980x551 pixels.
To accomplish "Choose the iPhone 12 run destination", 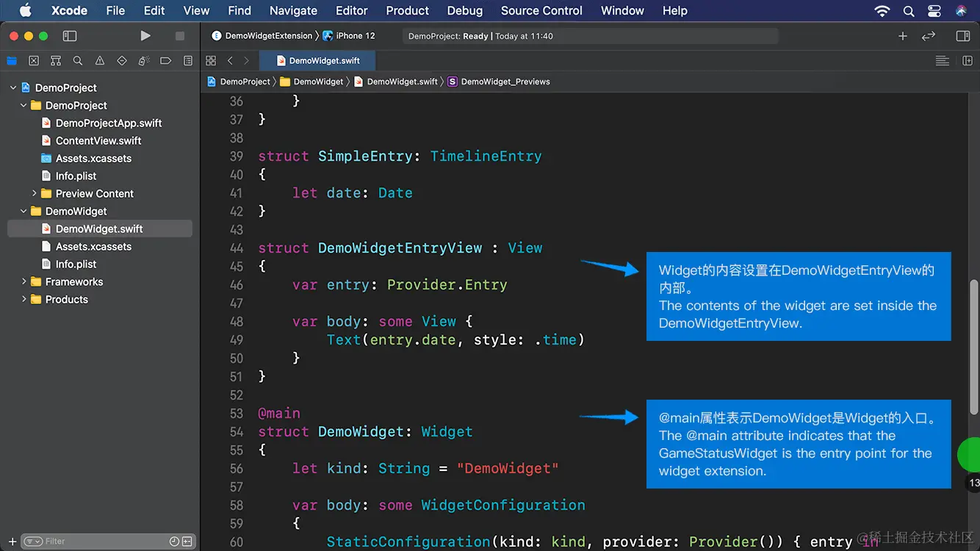I will coord(350,35).
